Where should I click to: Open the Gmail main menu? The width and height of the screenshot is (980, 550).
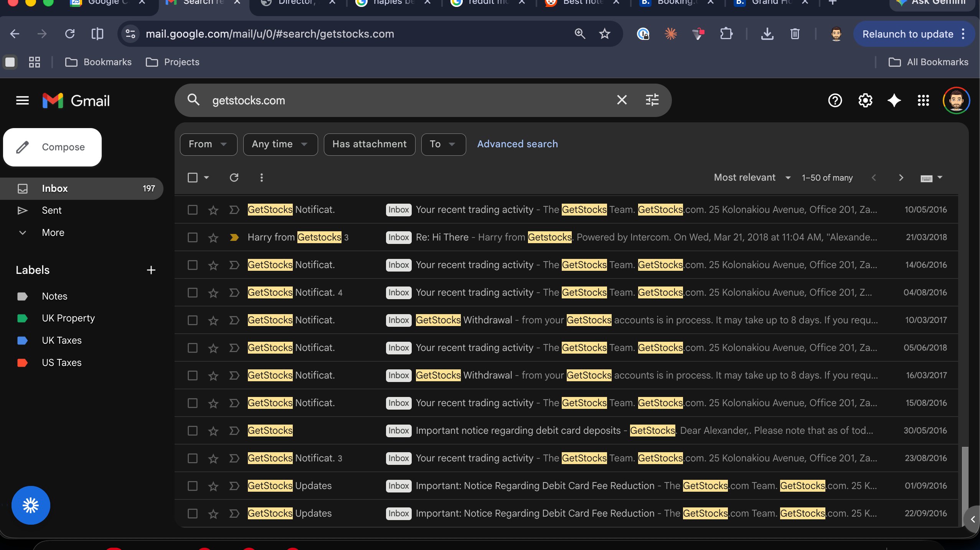tap(22, 100)
